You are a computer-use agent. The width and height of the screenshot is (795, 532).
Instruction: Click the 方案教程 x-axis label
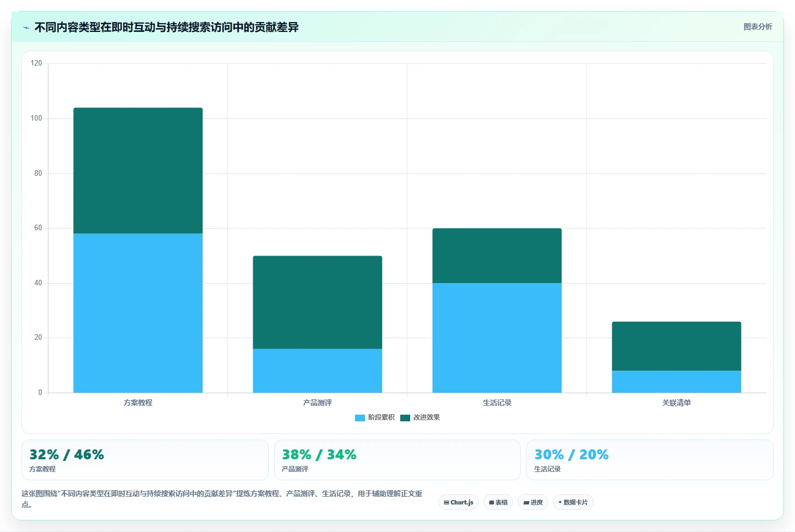click(138, 403)
